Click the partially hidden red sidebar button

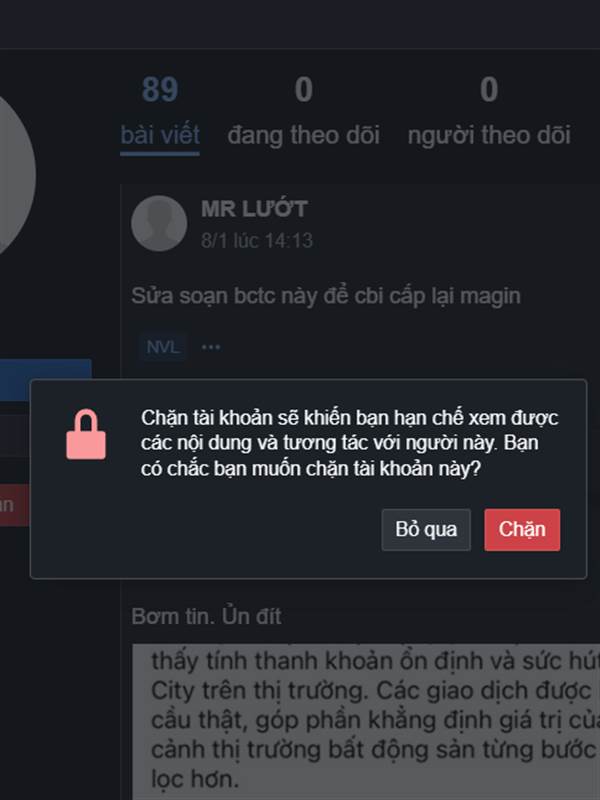(14, 505)
